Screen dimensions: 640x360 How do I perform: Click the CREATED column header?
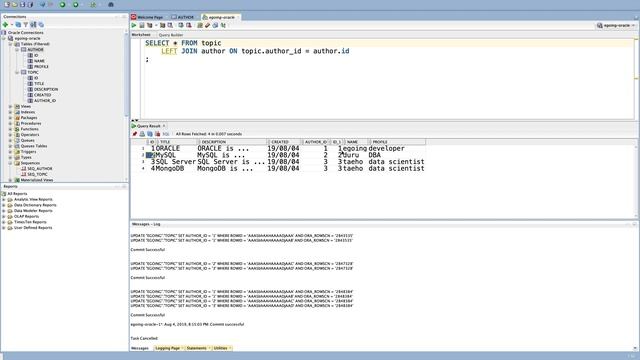coord(285,142)
